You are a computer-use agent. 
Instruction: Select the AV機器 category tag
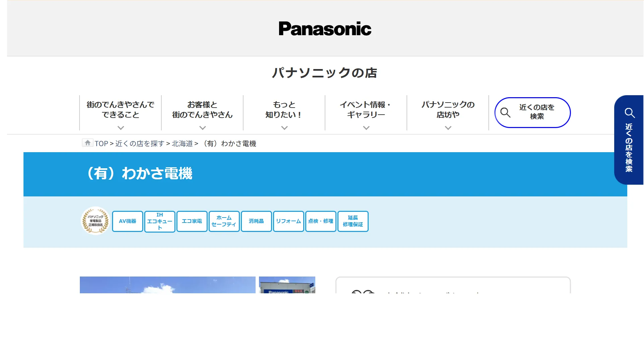coord(127,221)
